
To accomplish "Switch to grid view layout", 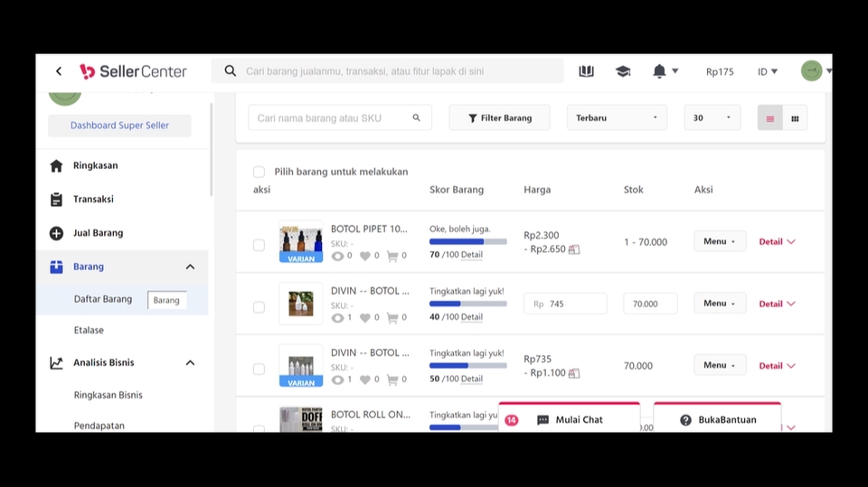I will tap(795, 117).
